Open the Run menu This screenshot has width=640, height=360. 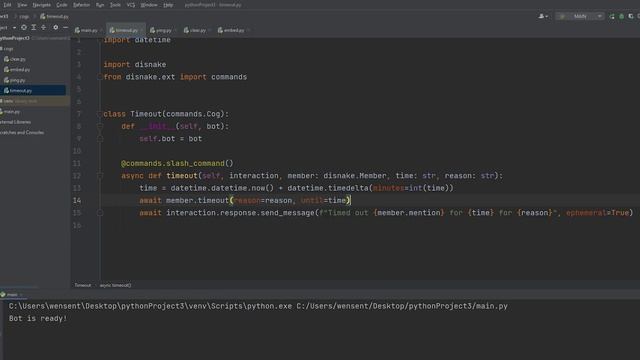click(100, 5)
